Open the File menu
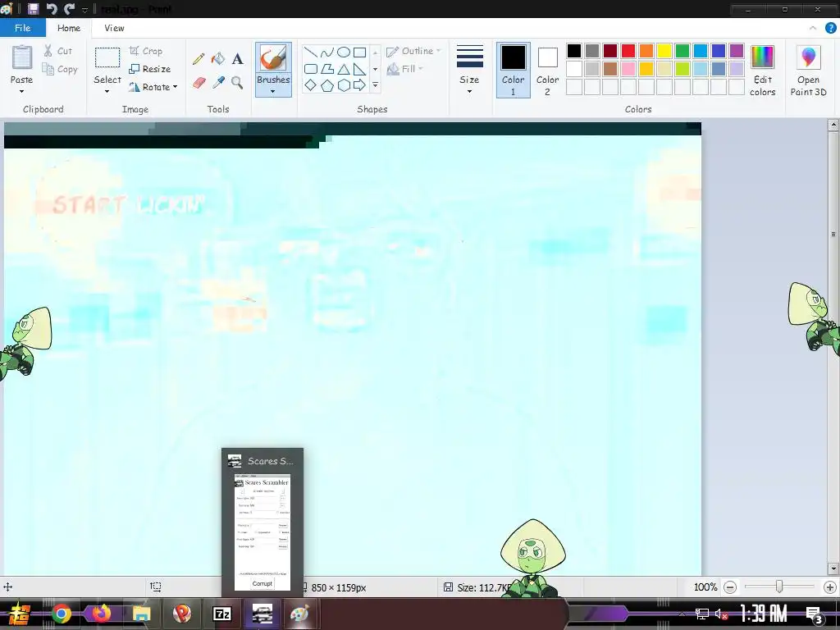Viewport: 840px width, 630px height. pyautogui.click(x=22, y=28)
